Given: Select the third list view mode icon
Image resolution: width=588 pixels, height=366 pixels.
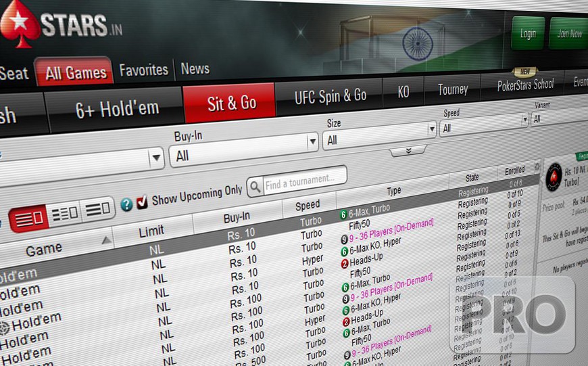Looking at the screenshot, I should coord(97,208).
